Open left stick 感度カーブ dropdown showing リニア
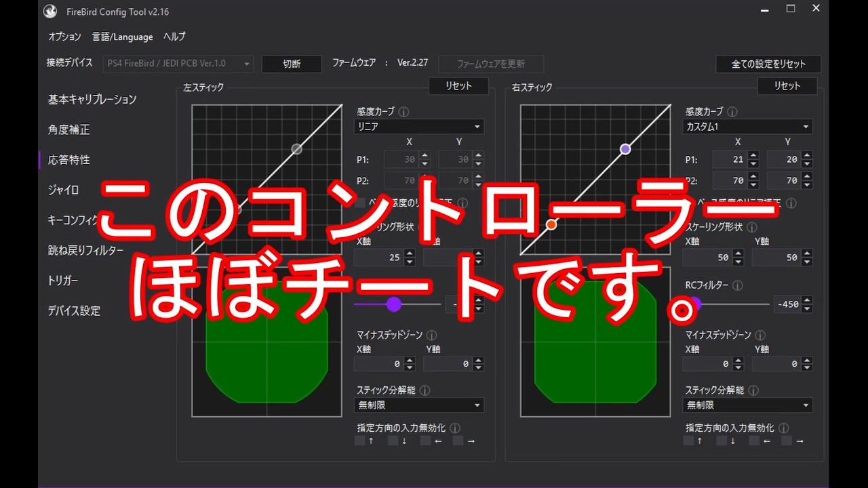This screenshot has width=868, height=488. [419, 127]
